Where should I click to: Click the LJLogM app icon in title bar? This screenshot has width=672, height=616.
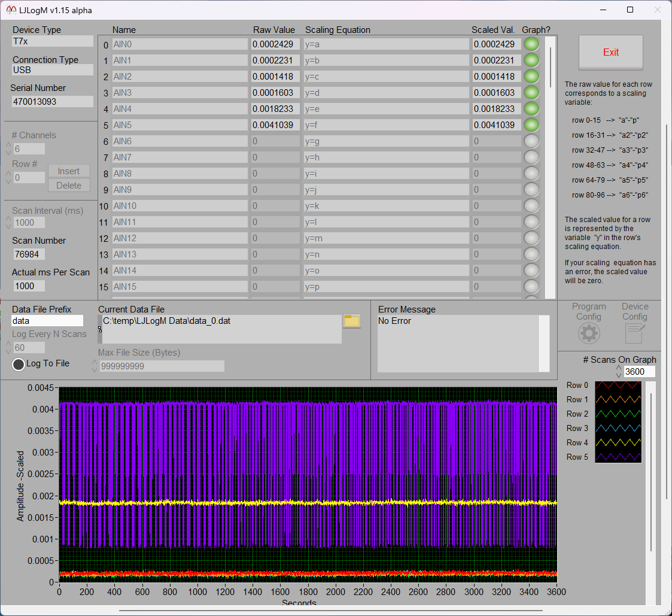click(x=11, y=10)
